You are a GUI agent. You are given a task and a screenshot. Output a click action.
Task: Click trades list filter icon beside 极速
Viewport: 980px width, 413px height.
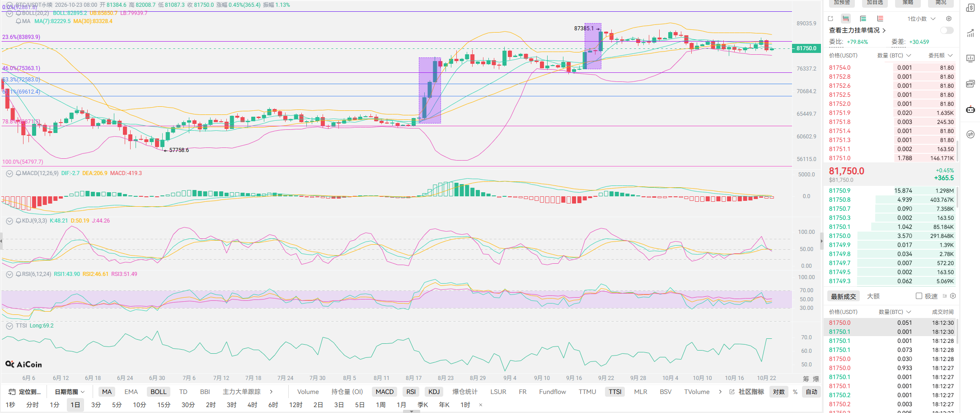tap(944, 296)
